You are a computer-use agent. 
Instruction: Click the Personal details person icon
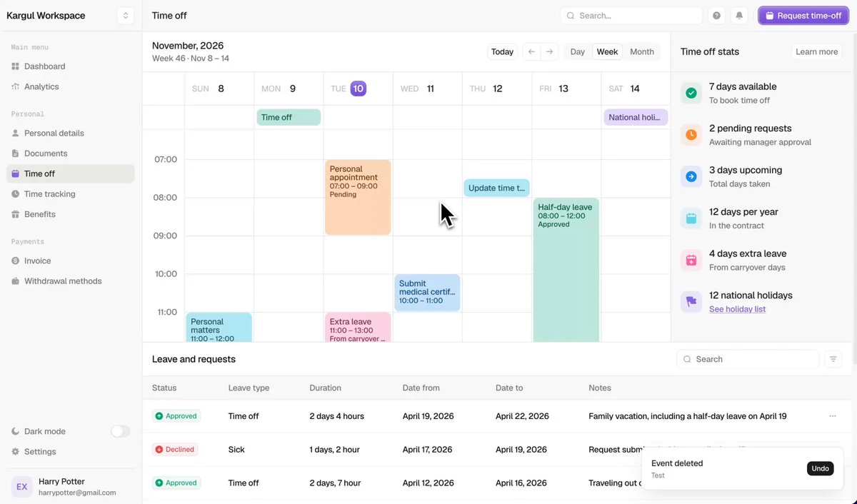pyautogui.click(x=16, y=133)
